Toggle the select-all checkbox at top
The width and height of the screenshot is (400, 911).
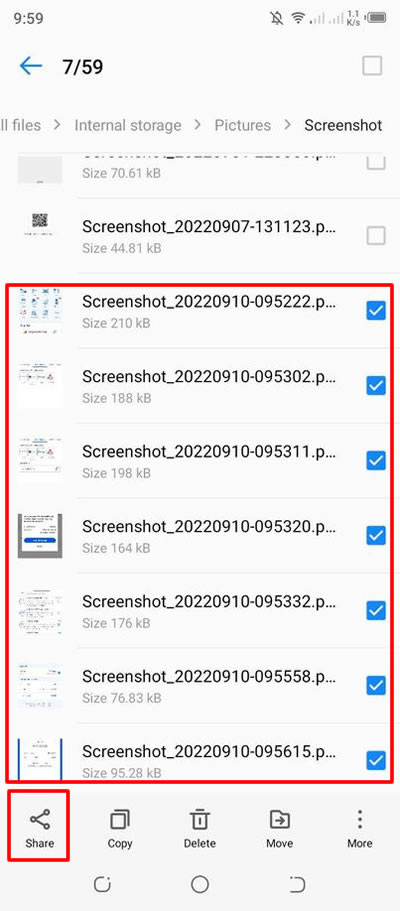(x=372, y=66)
